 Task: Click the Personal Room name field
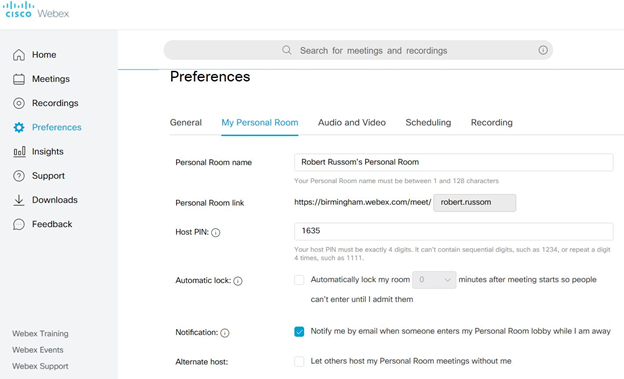click(x=454, y=162)
